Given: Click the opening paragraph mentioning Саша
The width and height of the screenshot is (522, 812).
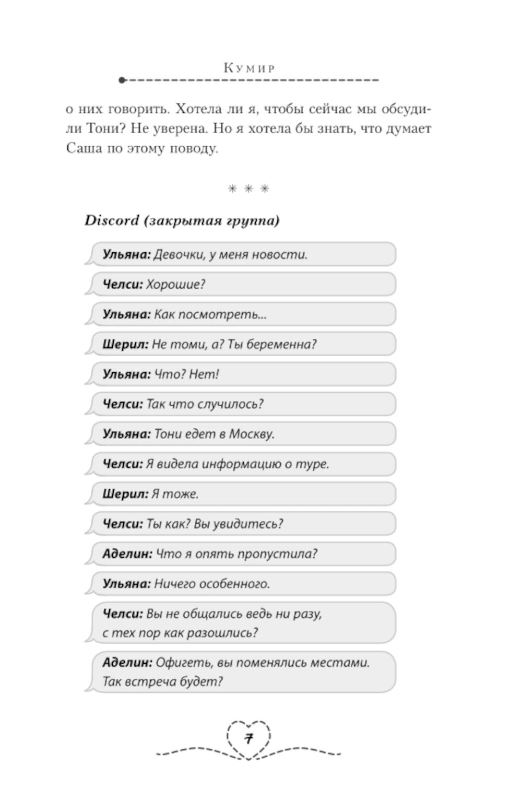Looking at the screenshot, I should click(x=248, y=129).
